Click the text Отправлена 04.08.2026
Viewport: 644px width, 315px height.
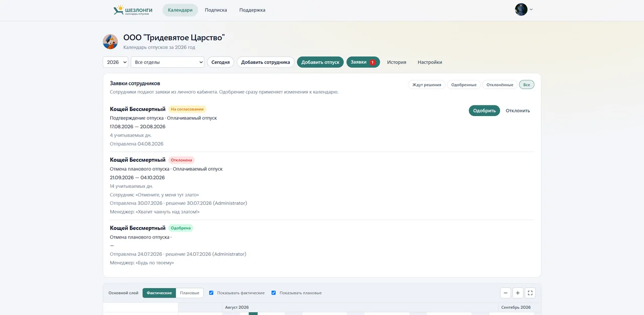137,144
